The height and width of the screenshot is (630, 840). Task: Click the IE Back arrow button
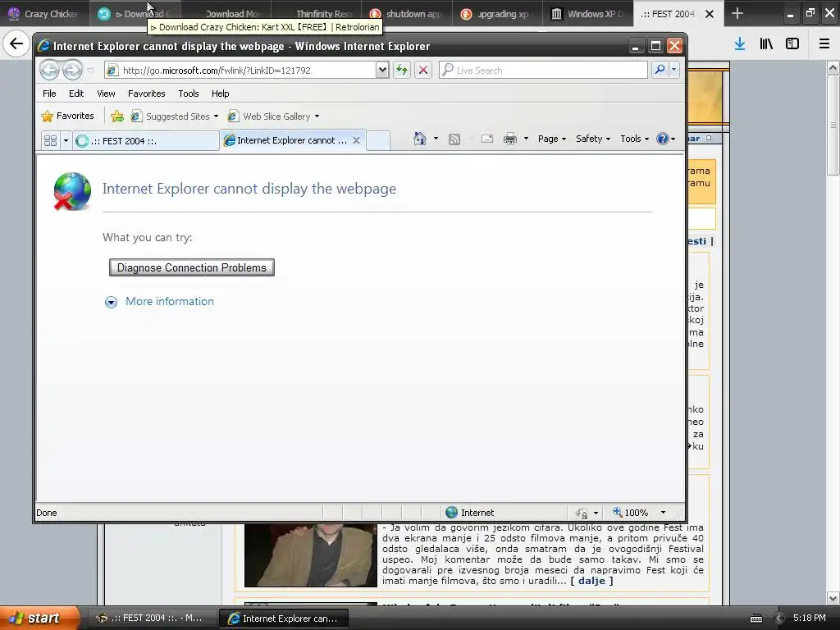pyautogui.click(x=49, y=70)
